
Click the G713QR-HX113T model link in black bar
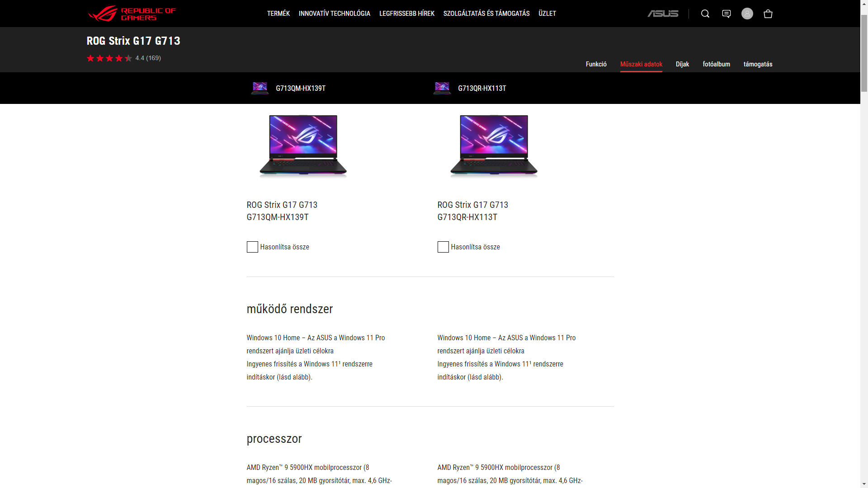coord(482,88)
